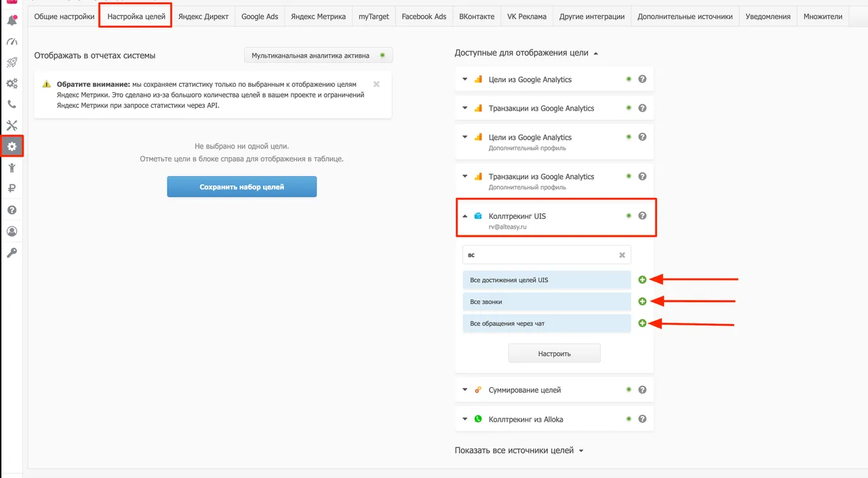Open the Яндекс Директ tab
Viewport: 868px width, 478px height.
pyautogui.click(x=203, y=16)
